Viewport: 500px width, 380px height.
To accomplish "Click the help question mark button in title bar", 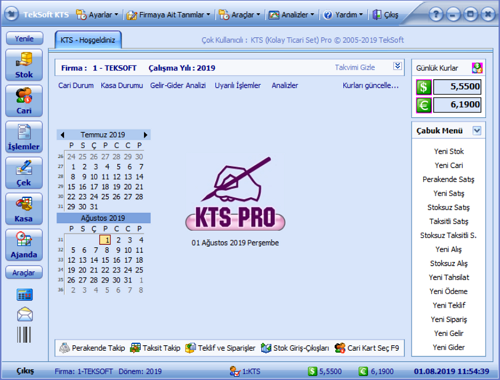I will 436,14.
